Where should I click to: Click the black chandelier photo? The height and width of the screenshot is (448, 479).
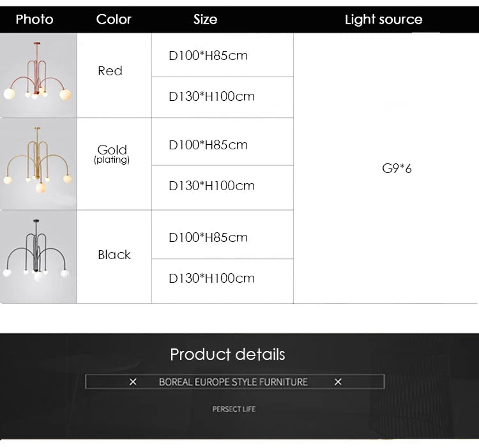tap(38, 257)
